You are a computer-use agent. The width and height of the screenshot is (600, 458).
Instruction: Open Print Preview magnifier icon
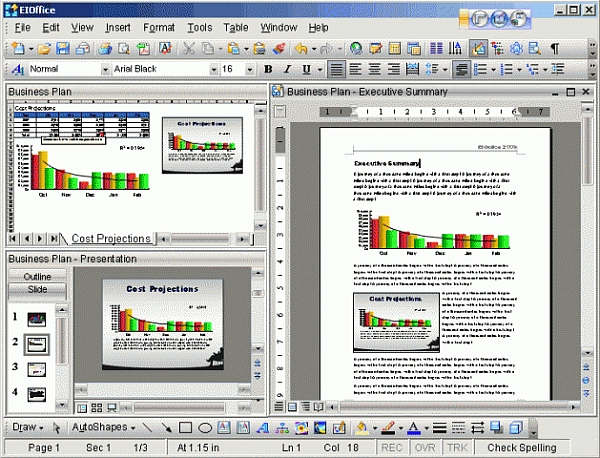124,49
